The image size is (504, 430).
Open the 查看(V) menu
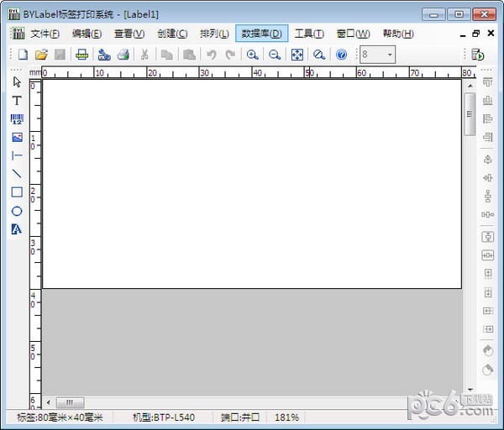(x=129, y=34)
